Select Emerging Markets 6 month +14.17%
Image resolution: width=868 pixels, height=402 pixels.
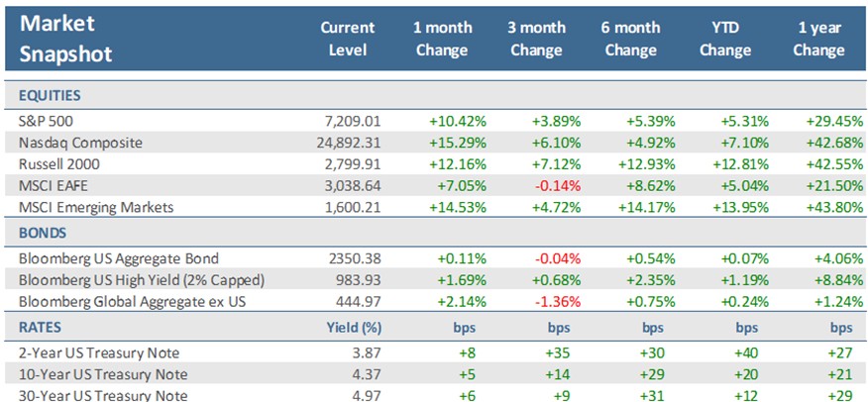click(647, 207)
